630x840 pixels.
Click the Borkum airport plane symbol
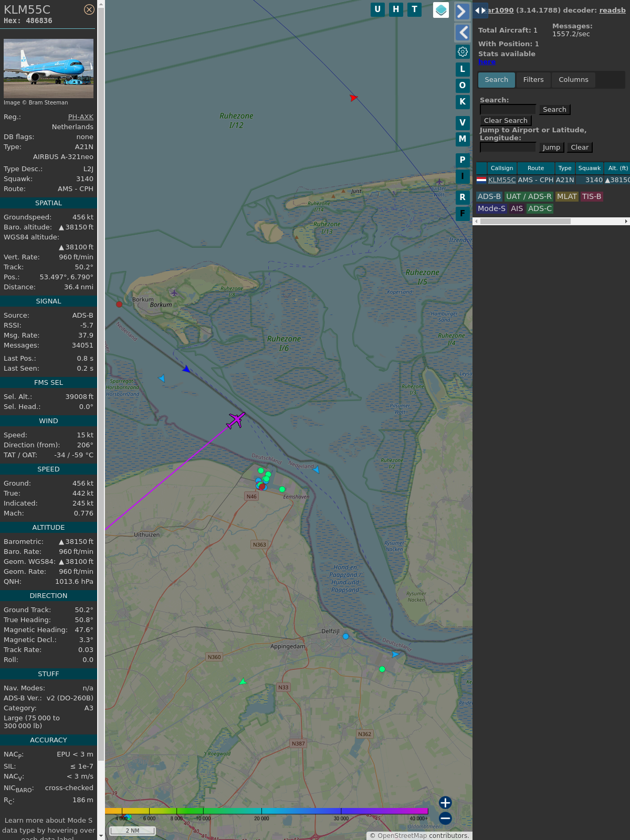click(174, 293)
